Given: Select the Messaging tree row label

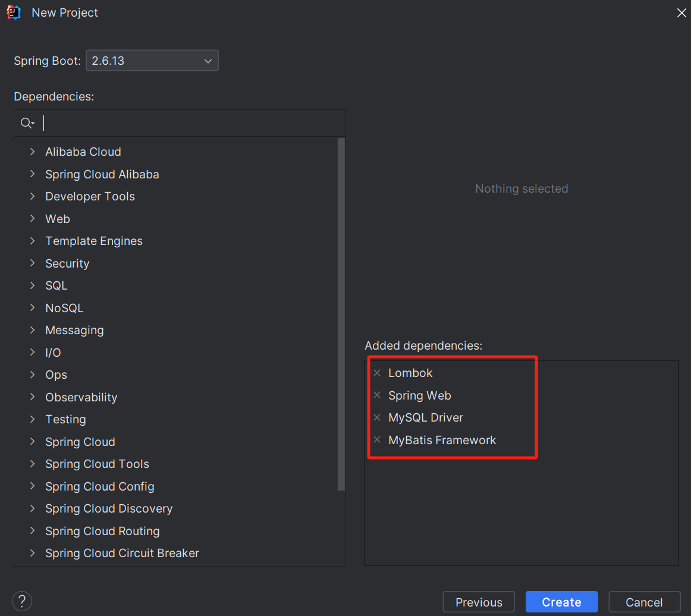Looking at the screenshot, I should [x=74, y=330].
